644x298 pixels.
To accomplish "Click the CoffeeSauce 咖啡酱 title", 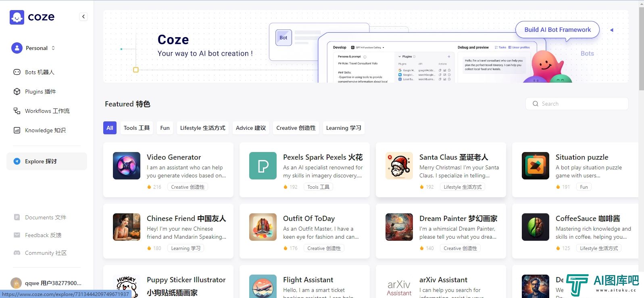I will tap(588, 219).
